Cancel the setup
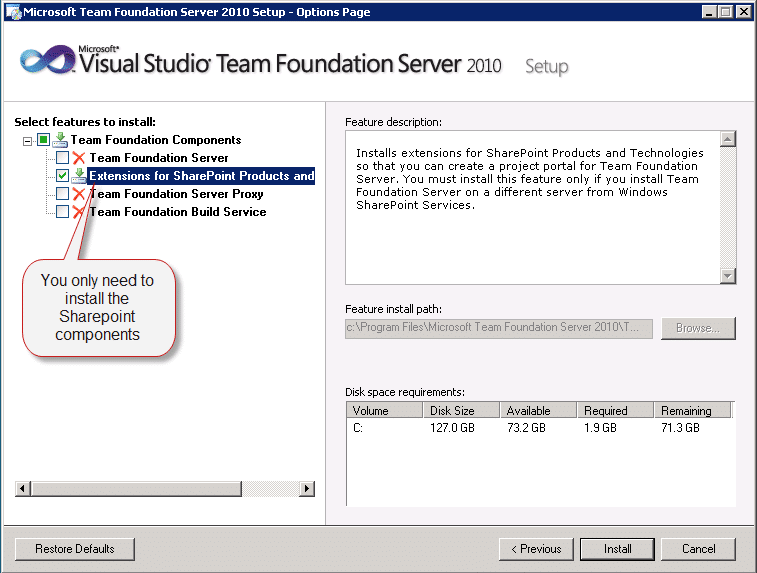 tap(699, 549)
